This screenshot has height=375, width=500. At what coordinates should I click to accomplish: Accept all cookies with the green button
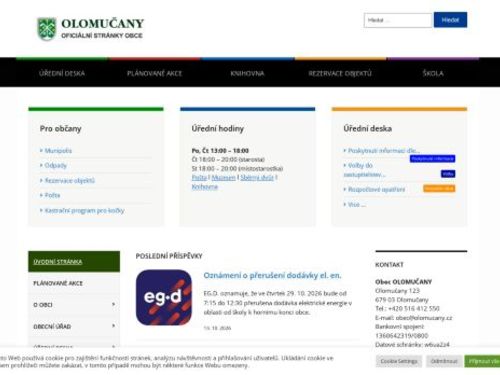[x=483, y=361]
